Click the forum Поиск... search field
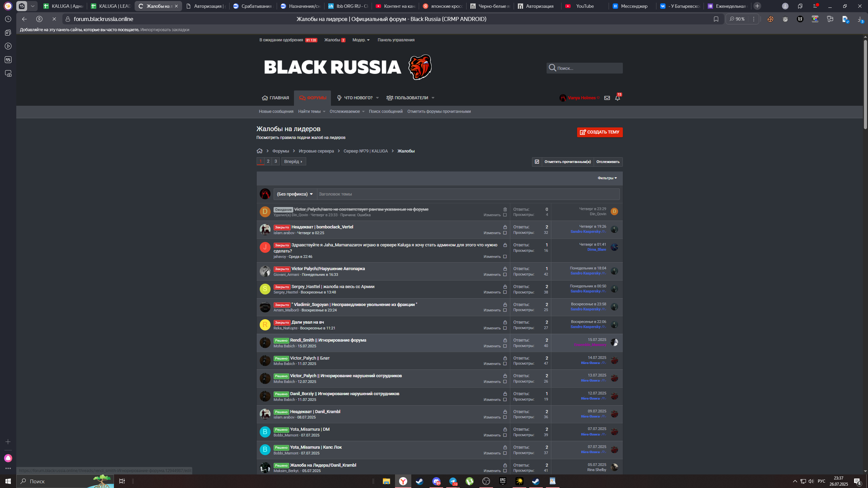The height and width of the screenshot is (488, 868). click(585, 68)
